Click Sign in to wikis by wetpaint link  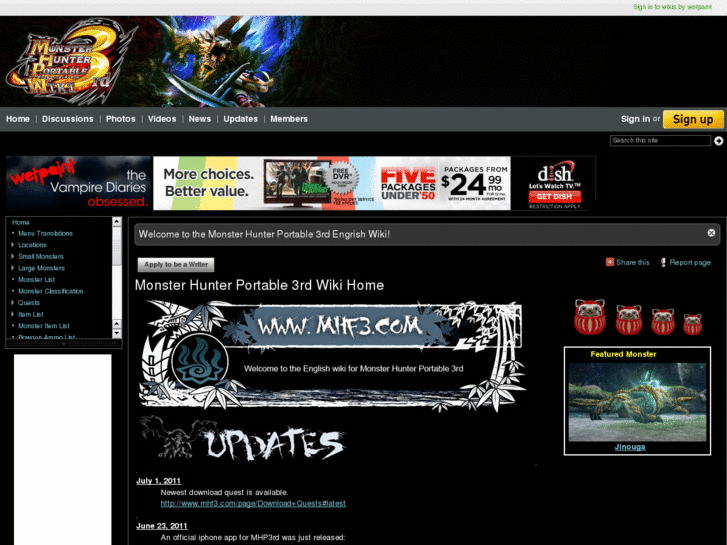click(672, 6)
